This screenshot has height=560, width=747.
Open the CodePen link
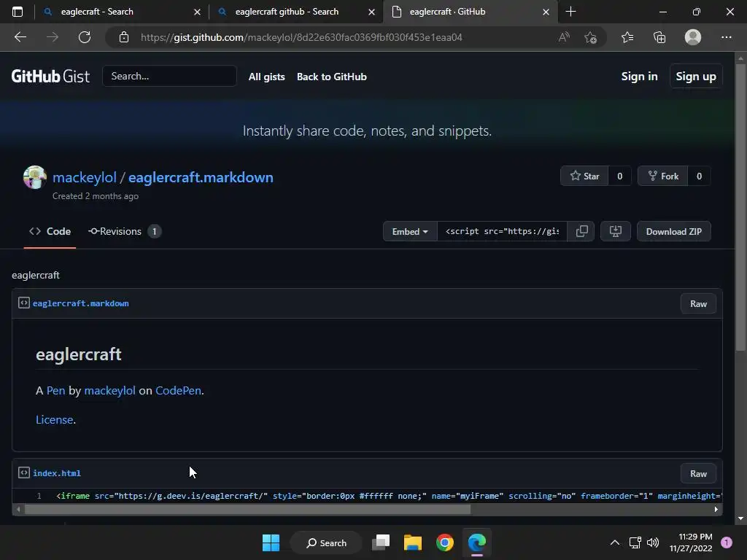click(x=178, y=391)
